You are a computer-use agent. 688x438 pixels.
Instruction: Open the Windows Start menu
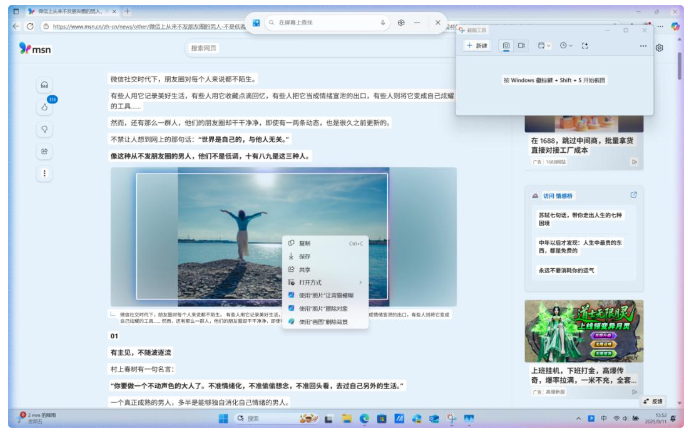coord(223,419)
